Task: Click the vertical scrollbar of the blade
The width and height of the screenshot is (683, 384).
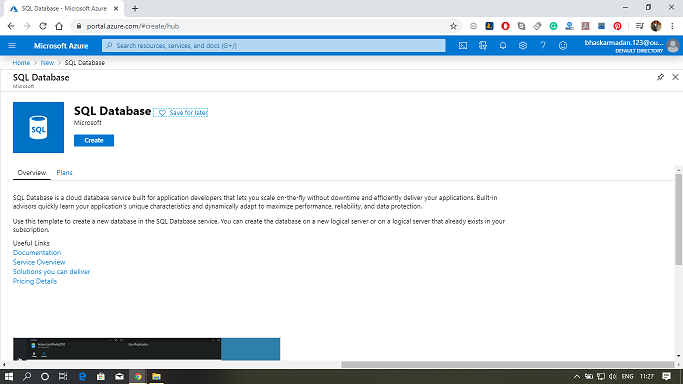Action: pyautogui.click(x=679, y=219)
